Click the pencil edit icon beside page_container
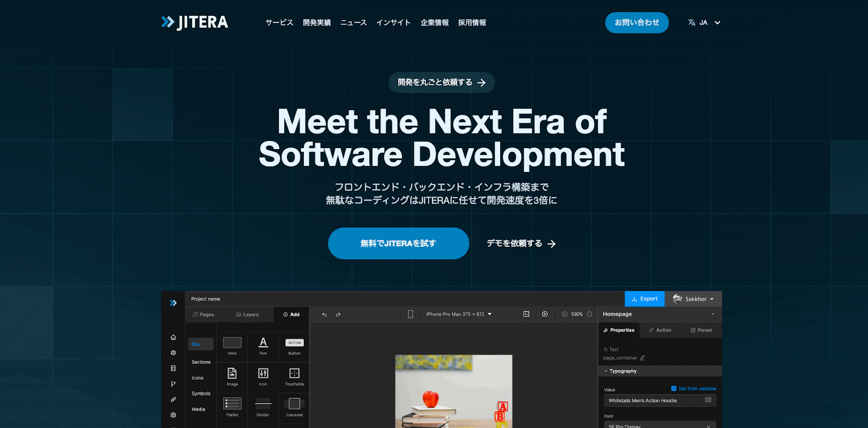This screenshot has height=428, width=868. [642, 358]
